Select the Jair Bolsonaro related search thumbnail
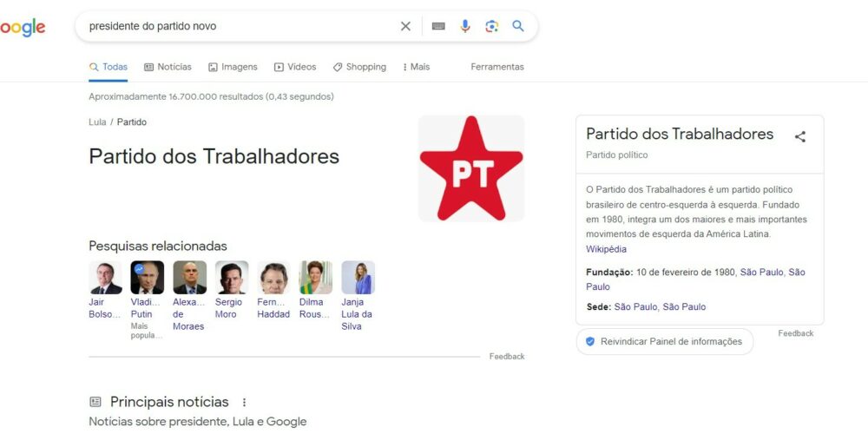 (105, 278)
